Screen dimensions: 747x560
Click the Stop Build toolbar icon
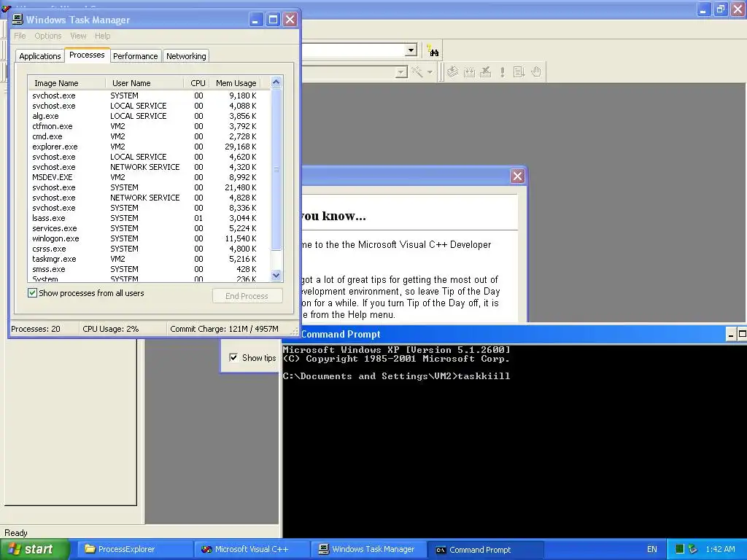click(x=486, y=72)
